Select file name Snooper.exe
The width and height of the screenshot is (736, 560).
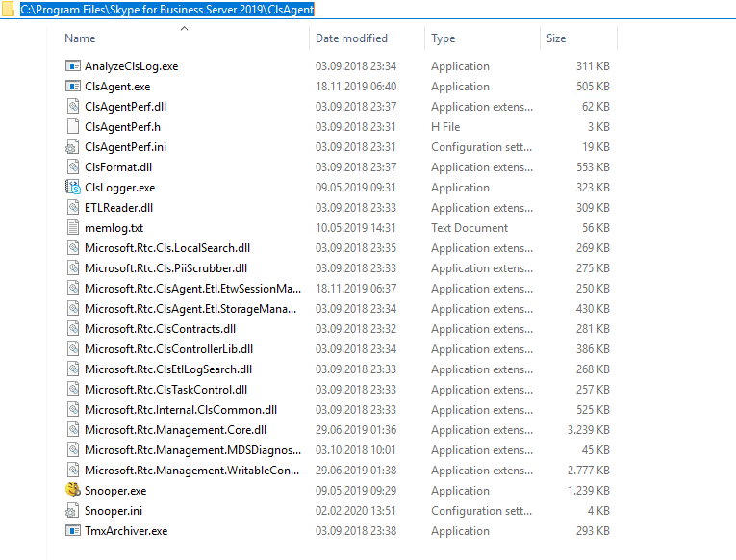click(x=115, y=490)
